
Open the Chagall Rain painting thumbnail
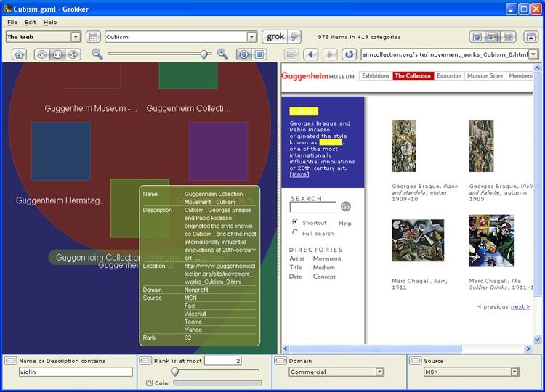(418, 240)
